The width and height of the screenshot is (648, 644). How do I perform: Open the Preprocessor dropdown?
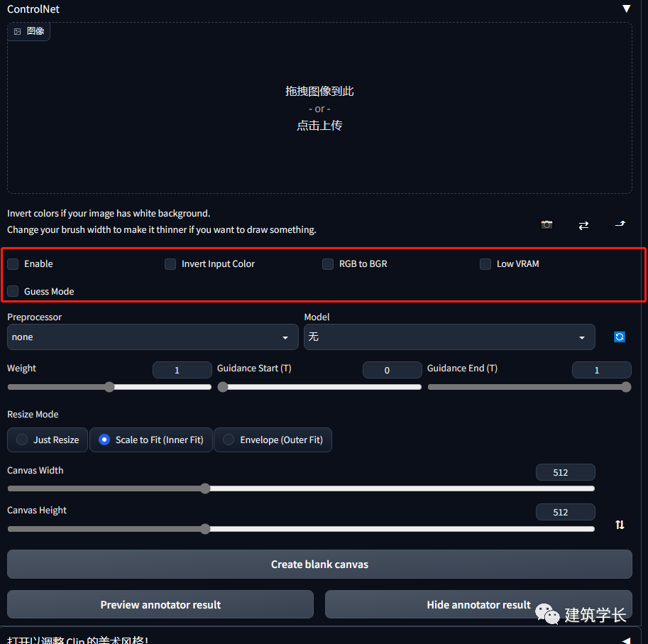point(152,337)
